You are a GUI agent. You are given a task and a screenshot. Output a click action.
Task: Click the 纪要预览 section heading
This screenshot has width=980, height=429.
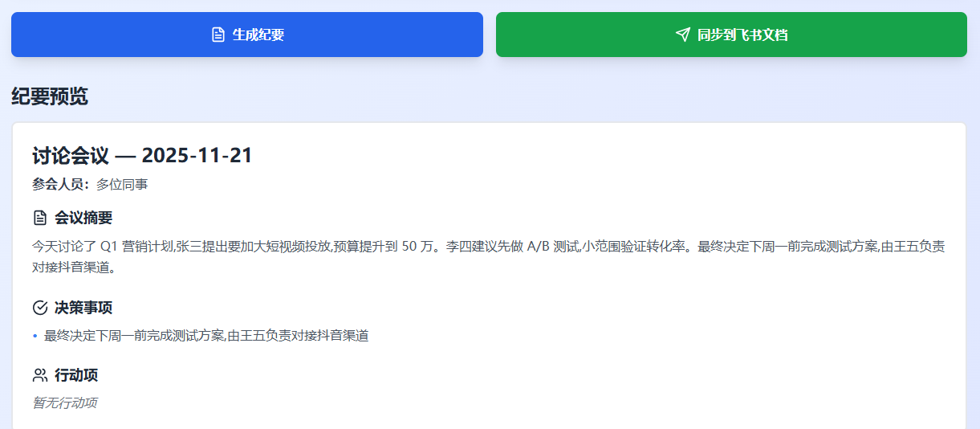50,96
